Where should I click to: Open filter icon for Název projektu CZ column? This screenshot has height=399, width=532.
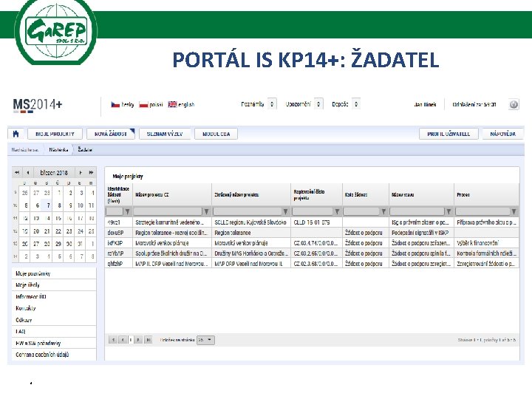[206, 211]
